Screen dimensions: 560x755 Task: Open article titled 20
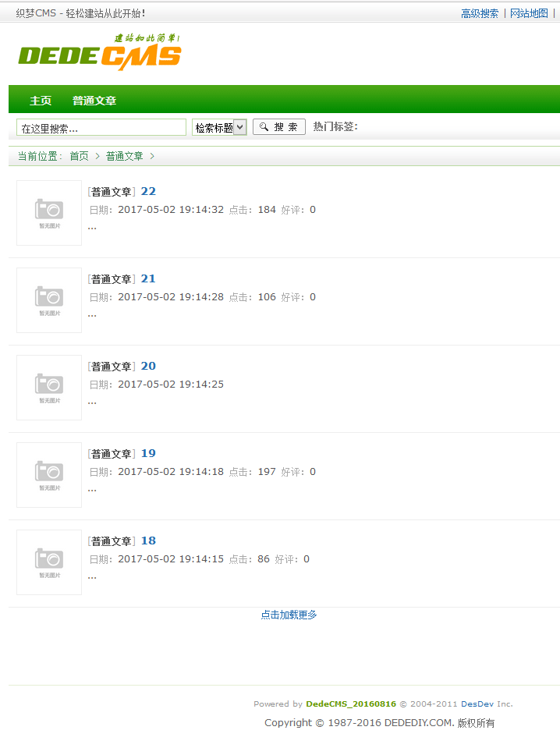tap(148, 366)
